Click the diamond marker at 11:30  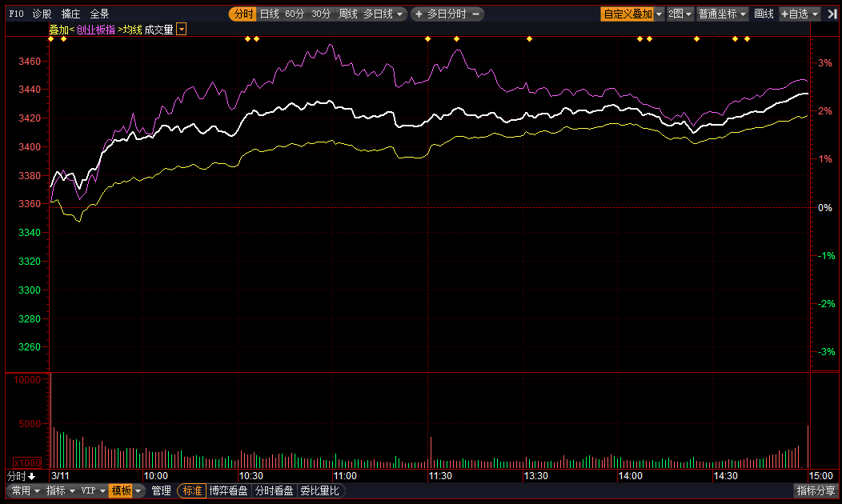point(428,39)
